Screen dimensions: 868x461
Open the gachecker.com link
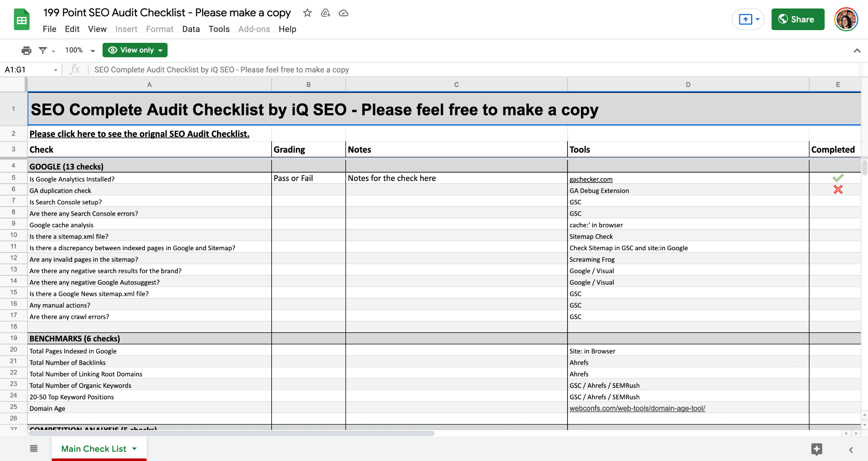pyautogui.click(x=591, y=179)
